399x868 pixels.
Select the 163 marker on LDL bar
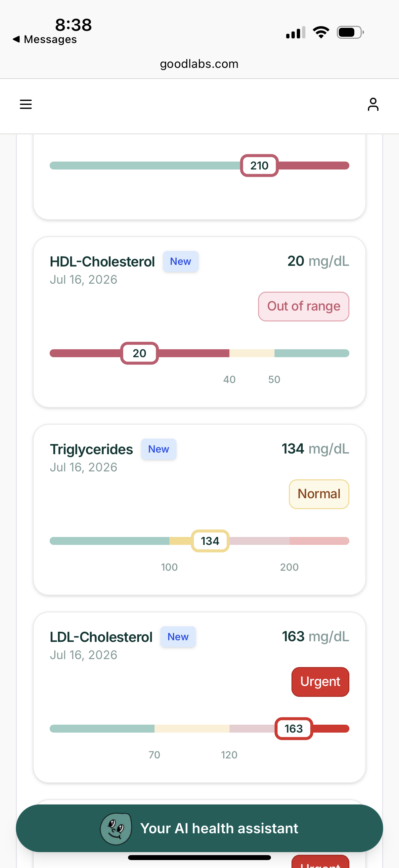[x=293, y=729]
